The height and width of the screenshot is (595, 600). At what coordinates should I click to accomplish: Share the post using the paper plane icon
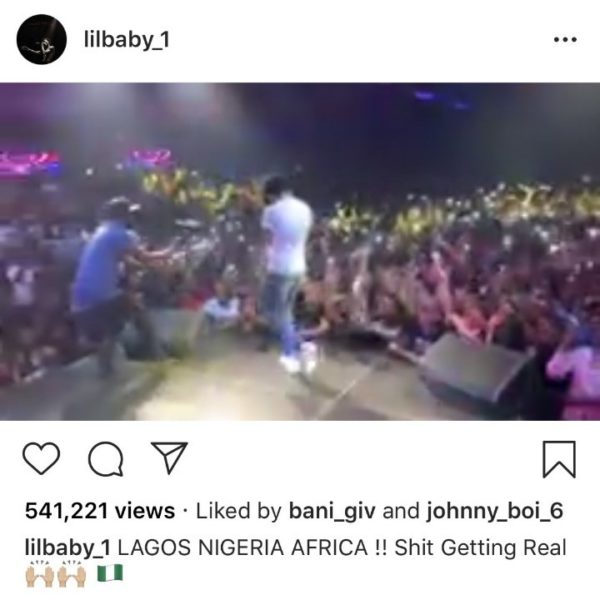point(169,457)
